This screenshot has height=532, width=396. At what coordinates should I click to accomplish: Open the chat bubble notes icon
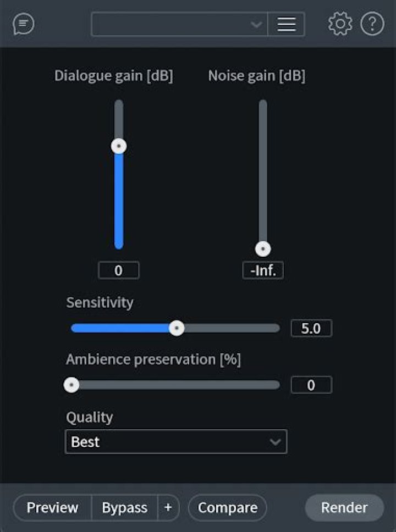click(x=24, y=25)
